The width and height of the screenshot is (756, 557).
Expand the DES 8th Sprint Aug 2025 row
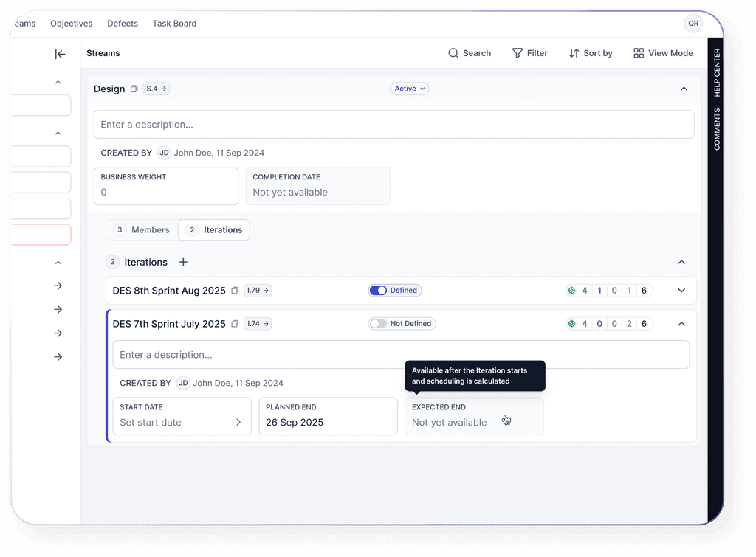point(681,291)
